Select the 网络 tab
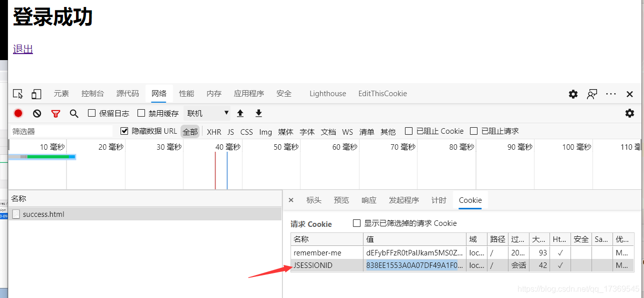The width and height of the screenshot is (644, 298). point(159,94)
